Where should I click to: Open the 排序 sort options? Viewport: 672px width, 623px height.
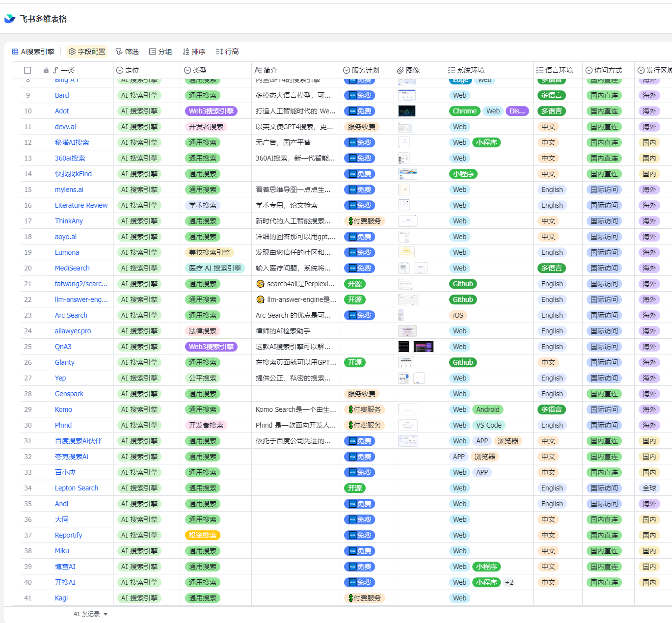pyautogui.click(x=194, y=52)
